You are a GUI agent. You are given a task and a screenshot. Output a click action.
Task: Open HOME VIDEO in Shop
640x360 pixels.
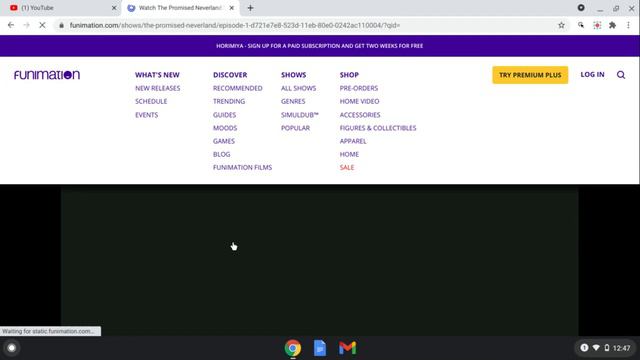click(360, 101)
